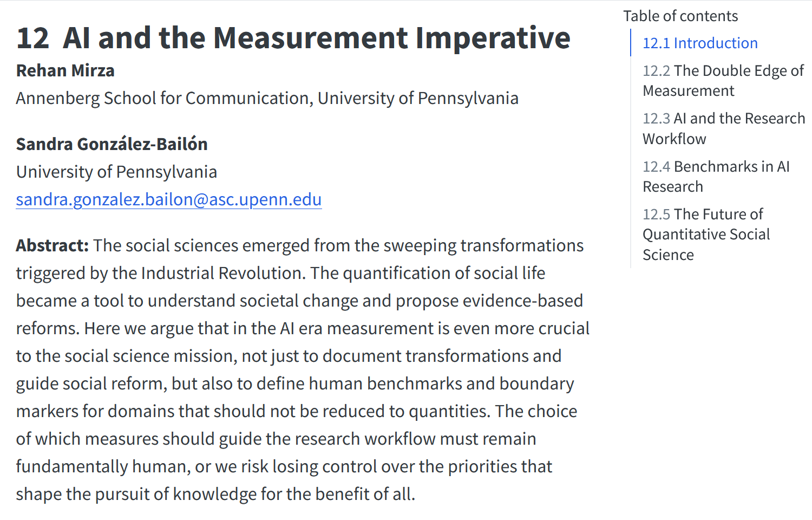Open the 12.1 Introduction section link

[700, 43]
